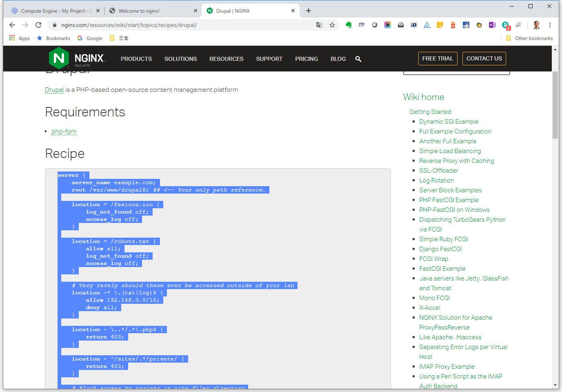Image resolution: width=562 pixels, height=392 pixels.
Task: Open Full Example Configuration link
Action: point(455,131)
